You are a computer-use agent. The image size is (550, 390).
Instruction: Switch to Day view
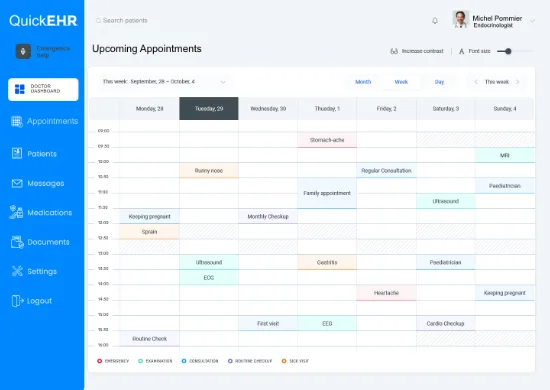tap(439, 82)
